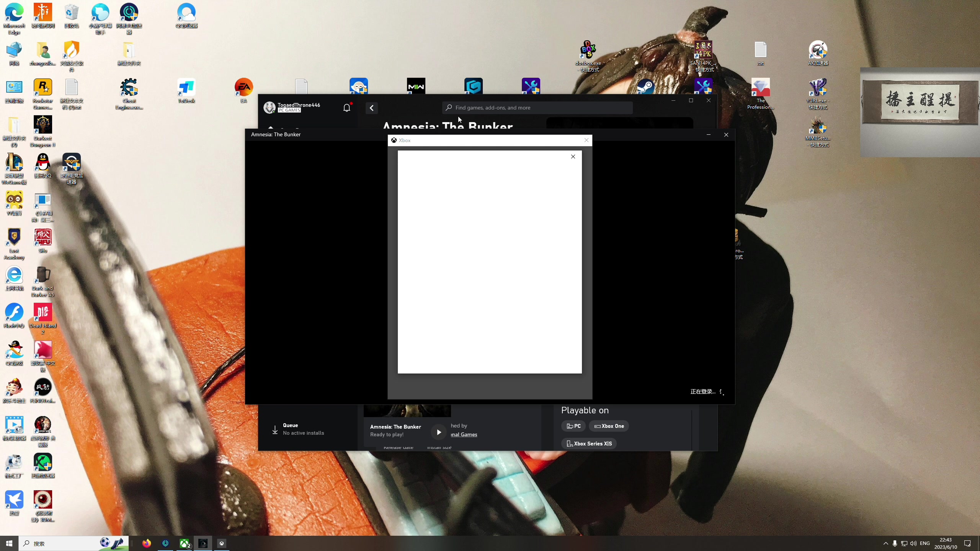Open the Frictional Games publisher link

click(x=464, y=434)
